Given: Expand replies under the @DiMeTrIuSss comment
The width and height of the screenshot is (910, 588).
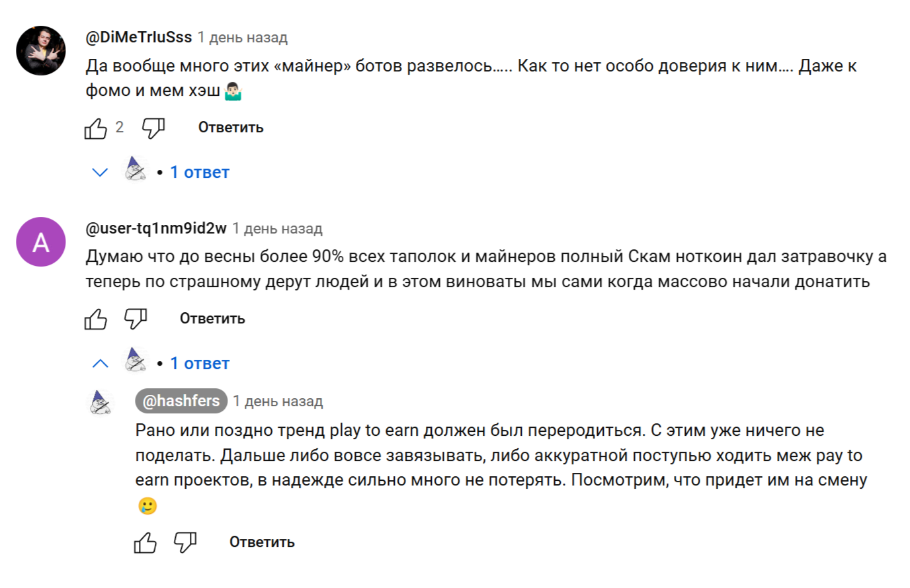Looking at the screenshot, I should click(x=100, y=173).
